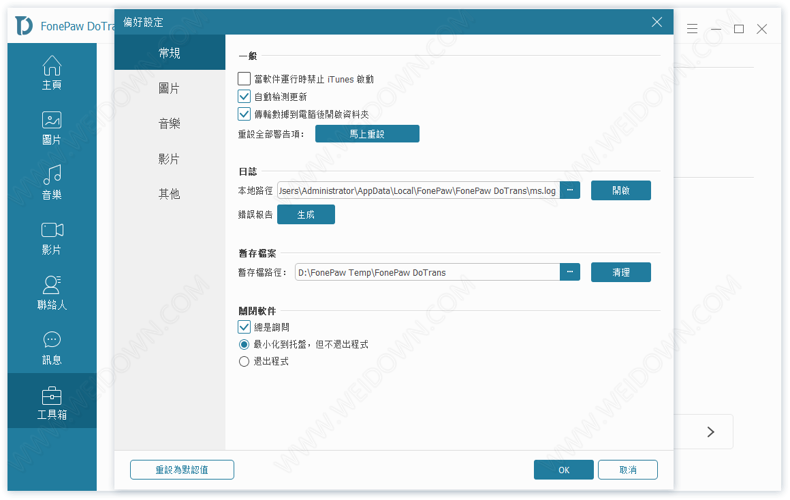Switch to the 圖片 preferences tab
This screenshot has height=500, width=790.
click(x=169, y=89)
